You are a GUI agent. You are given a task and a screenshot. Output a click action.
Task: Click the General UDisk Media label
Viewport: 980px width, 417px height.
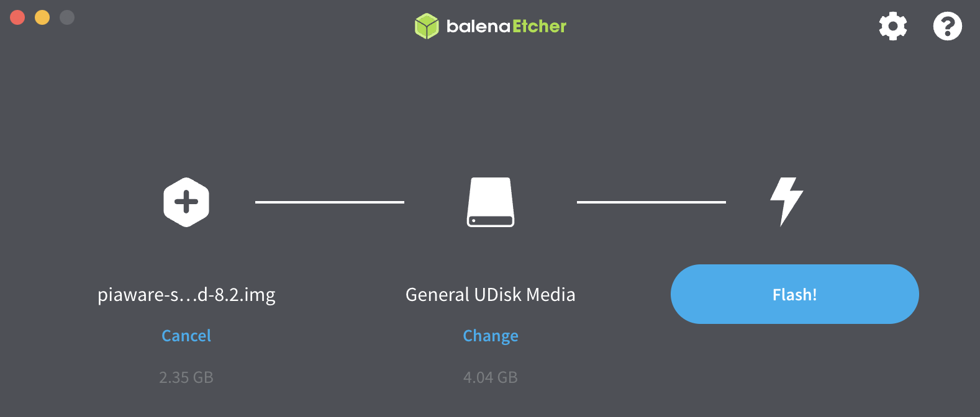pos(491,294)
